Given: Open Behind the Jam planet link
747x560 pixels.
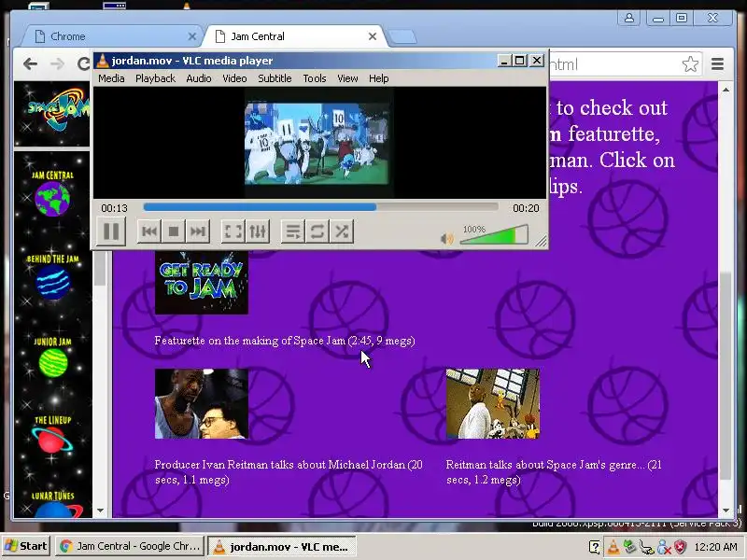Looking at the screenshot, I should point(52,277).
